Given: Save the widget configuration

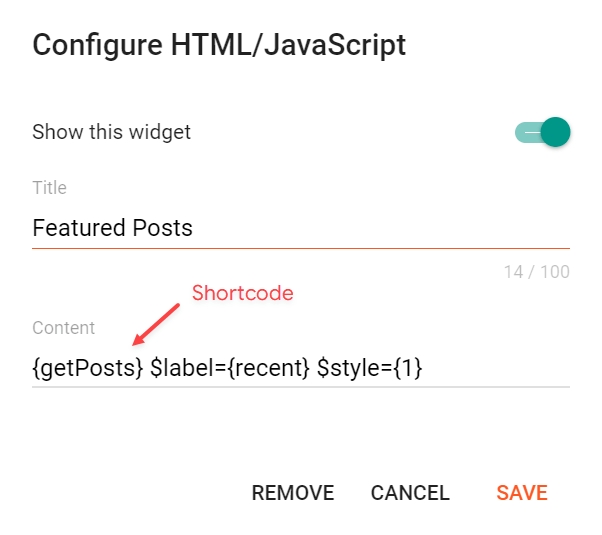Looking at the screenshot, I should click(x=521, y=493).
